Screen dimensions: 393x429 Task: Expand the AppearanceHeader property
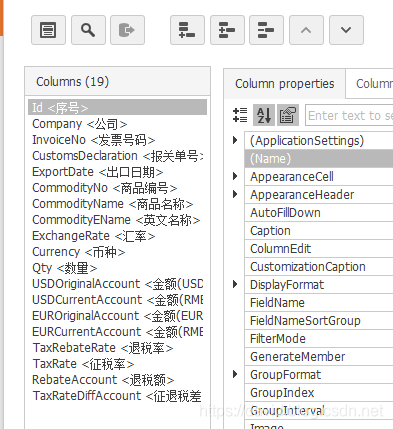pos(235,194)
